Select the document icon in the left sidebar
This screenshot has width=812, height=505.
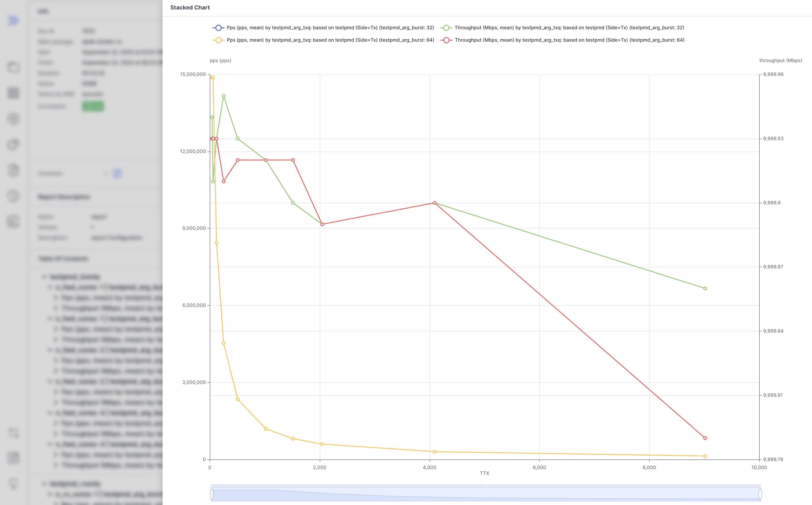point(13,170)
